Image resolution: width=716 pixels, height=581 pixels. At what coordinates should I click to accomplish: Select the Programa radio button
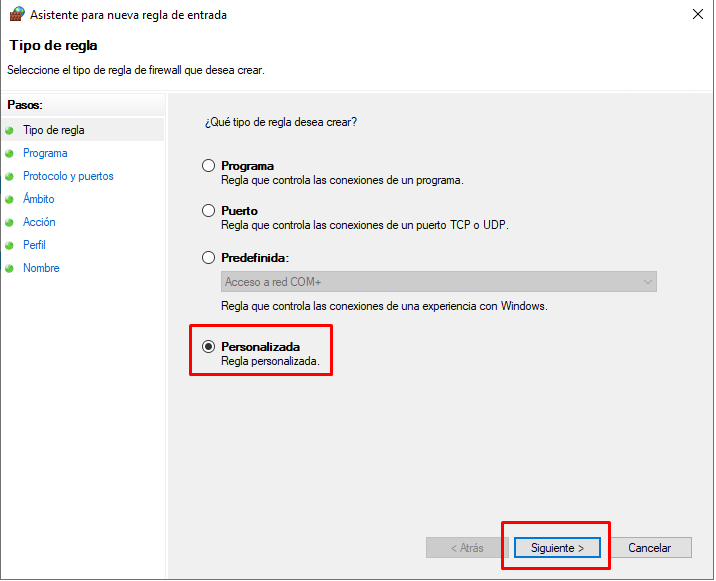click(x=208, y=165)
